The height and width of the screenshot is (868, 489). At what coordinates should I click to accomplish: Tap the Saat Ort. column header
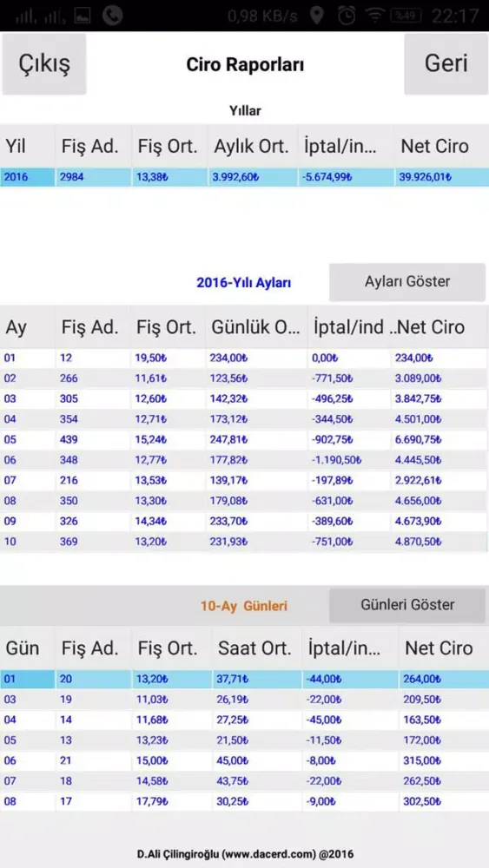[x=255, y=648]
